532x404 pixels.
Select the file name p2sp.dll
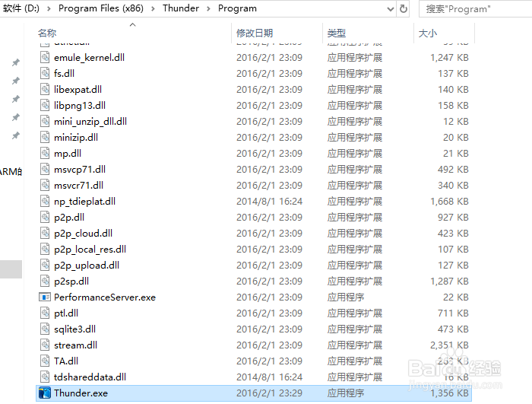coord(71,281)
